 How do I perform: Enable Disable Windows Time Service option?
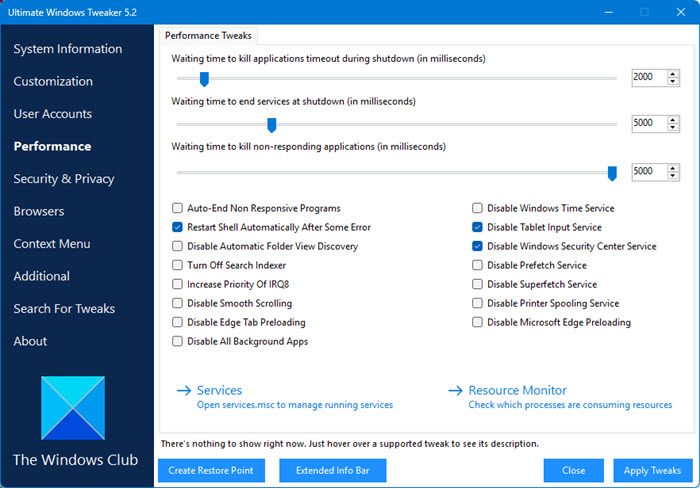[x=477, y=208]
